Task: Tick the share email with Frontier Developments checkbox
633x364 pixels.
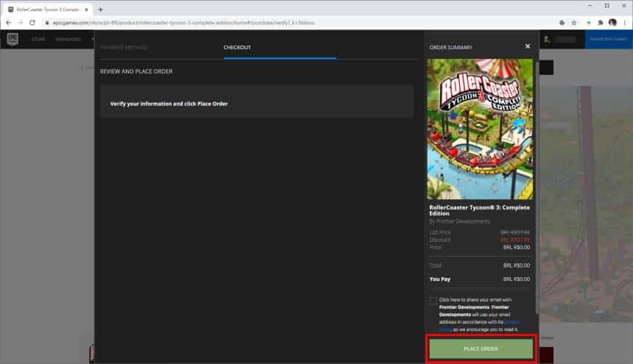Action: (434, 301)
